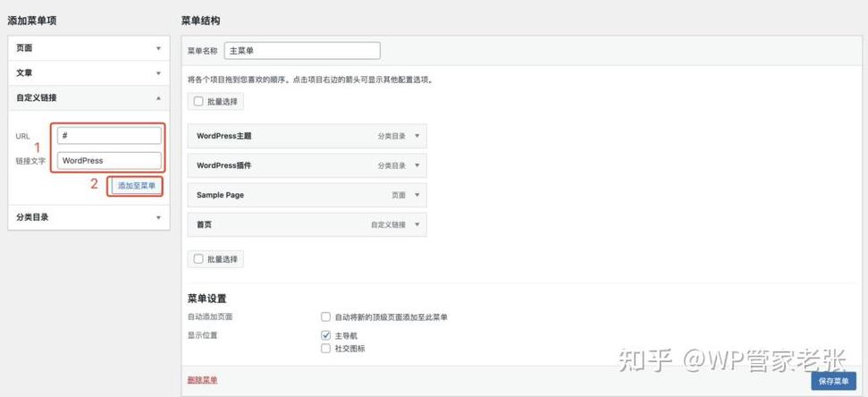Select the 首页 menu item title

click(x=205, y=224)
